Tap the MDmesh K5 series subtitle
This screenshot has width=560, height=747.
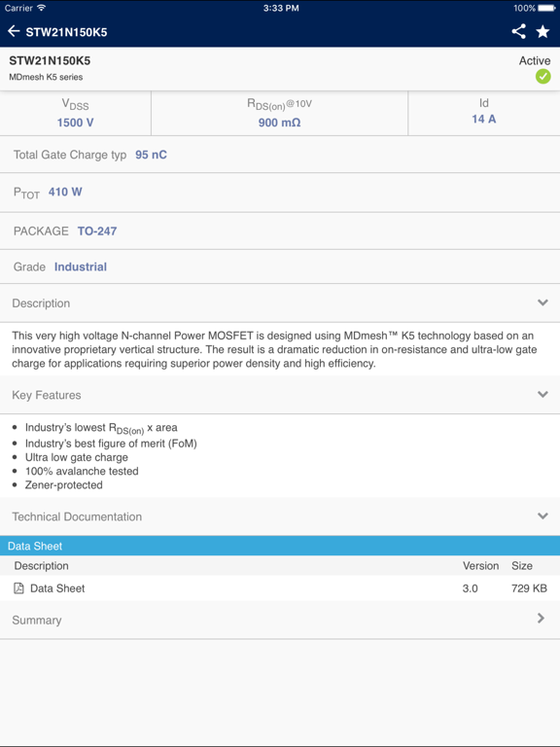click(46, 77)
